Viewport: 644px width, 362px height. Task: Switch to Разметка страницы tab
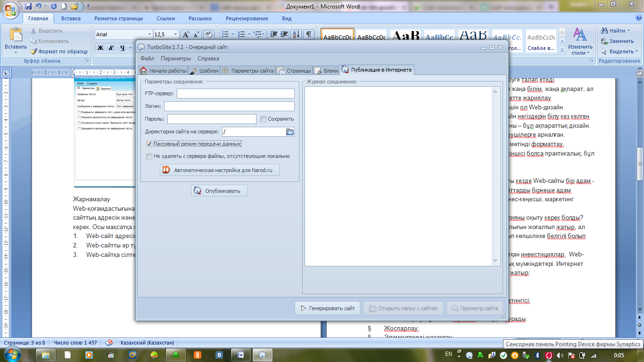(x=118, y=18)
